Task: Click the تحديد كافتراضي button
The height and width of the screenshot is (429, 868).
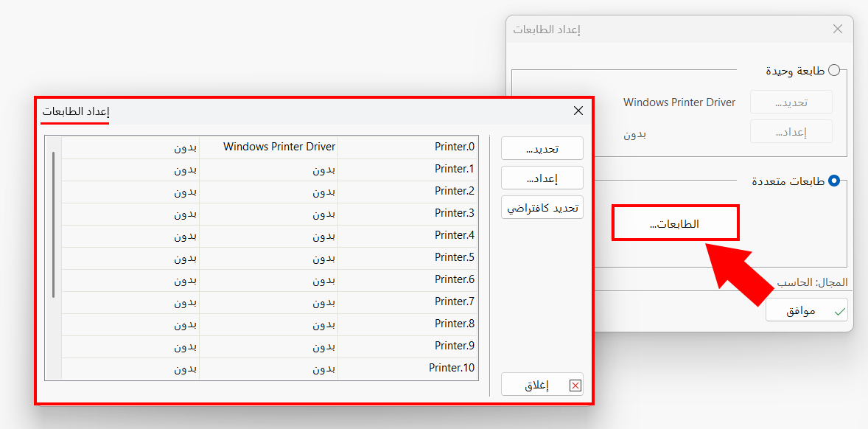Action: pyautogui.click(x=542, y=207)
